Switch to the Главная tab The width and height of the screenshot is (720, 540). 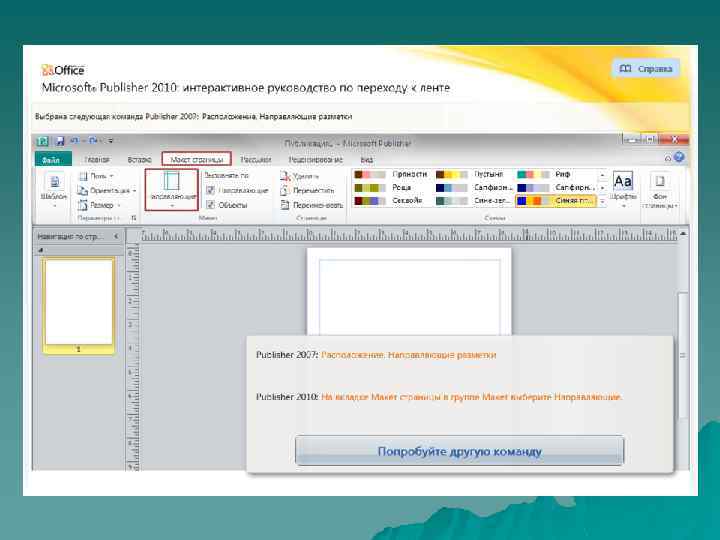(97, 160)
